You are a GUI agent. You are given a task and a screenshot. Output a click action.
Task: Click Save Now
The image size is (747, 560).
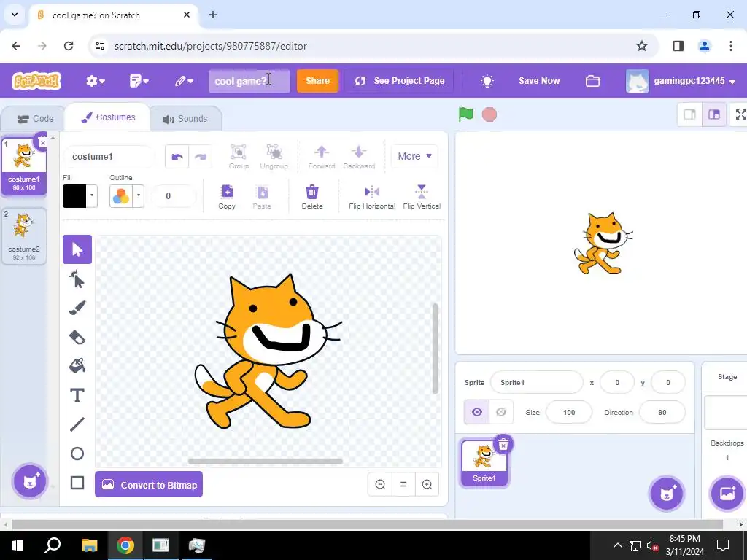[539, 81]
